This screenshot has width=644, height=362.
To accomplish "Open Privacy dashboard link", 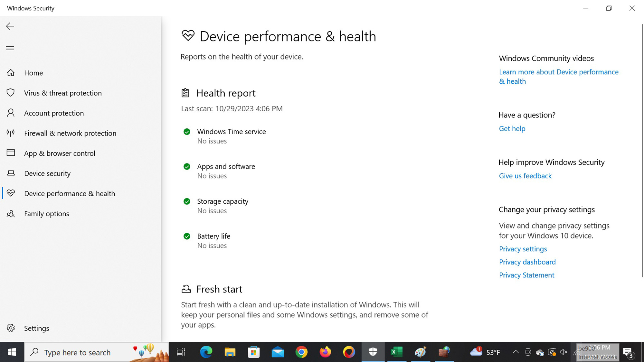I will point(527,262).
